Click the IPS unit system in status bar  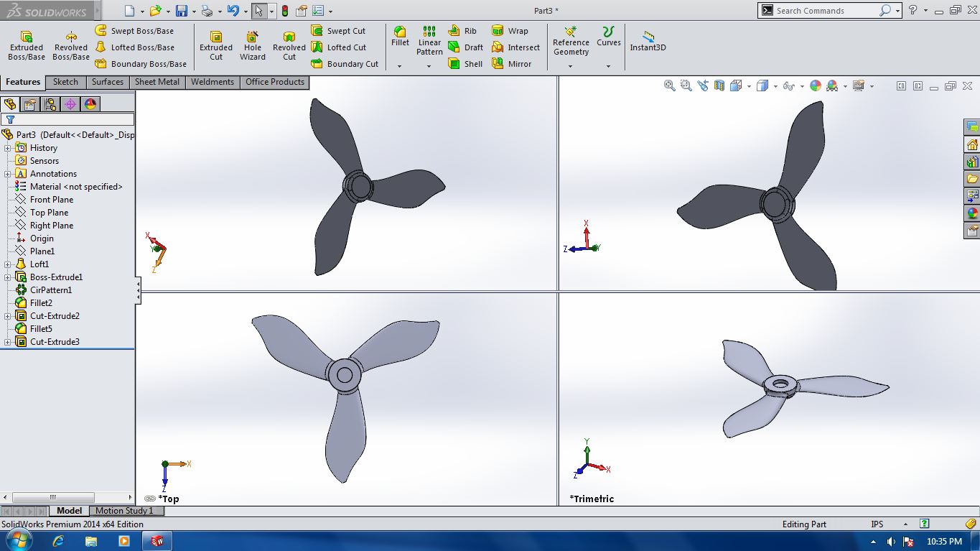point(877,524)
